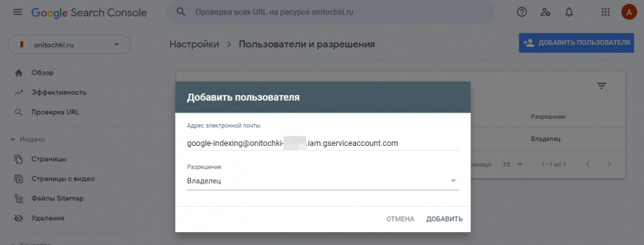Open Удаления page
This screenshot has height=245, width=644.
tap(47, 219)
